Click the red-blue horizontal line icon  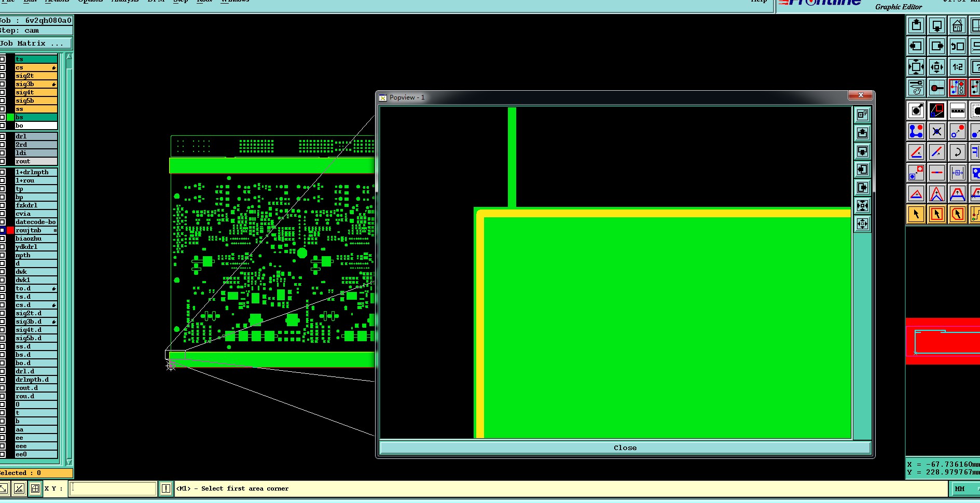click(x=937, y=173)
